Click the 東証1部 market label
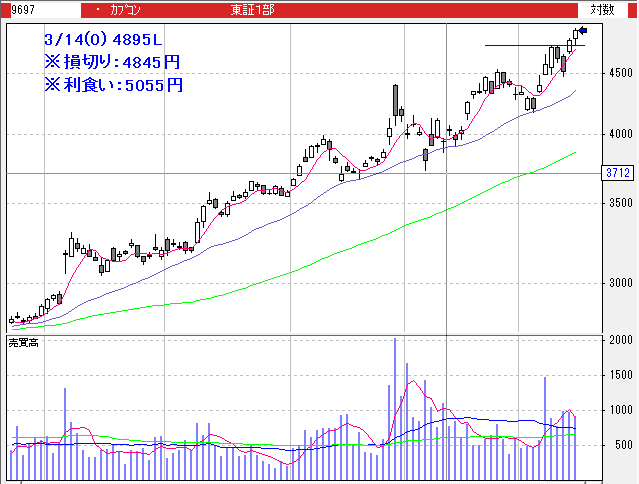The image size is (639, 484). pos(252,9)
